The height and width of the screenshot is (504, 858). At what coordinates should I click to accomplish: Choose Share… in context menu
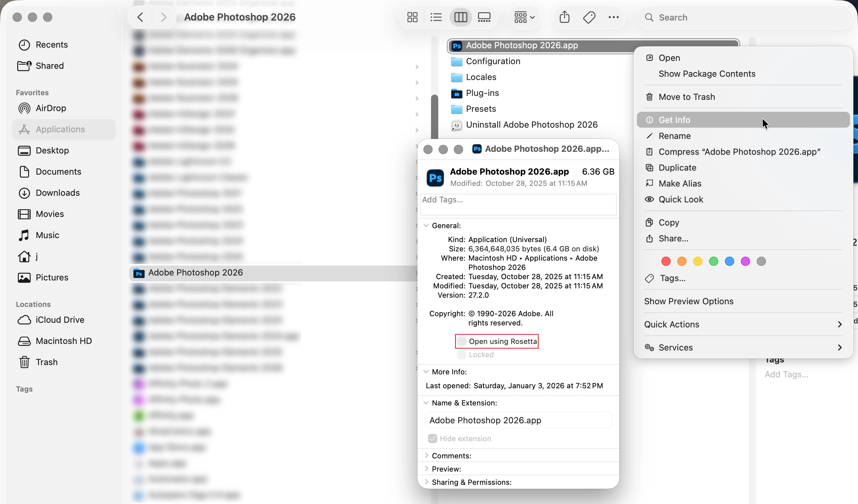pyautogui.click(x=743, y=238)
